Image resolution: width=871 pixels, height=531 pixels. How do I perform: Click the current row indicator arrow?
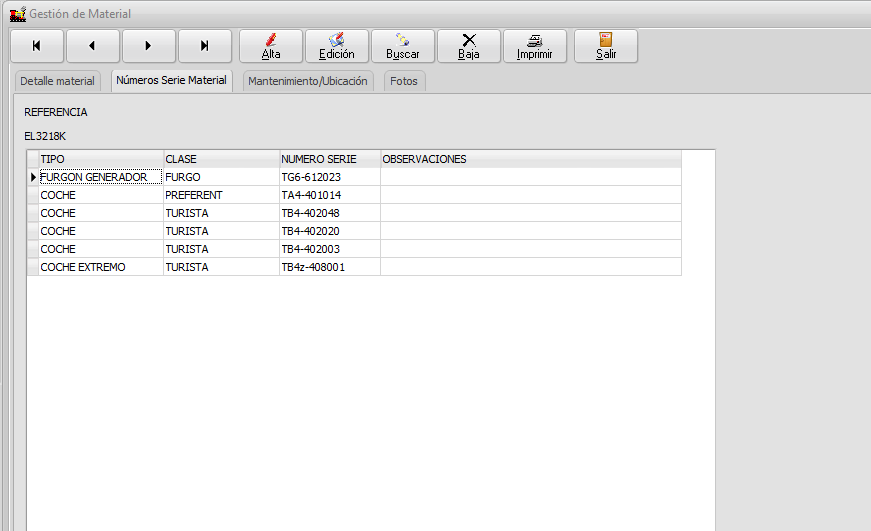pos(33,177)
